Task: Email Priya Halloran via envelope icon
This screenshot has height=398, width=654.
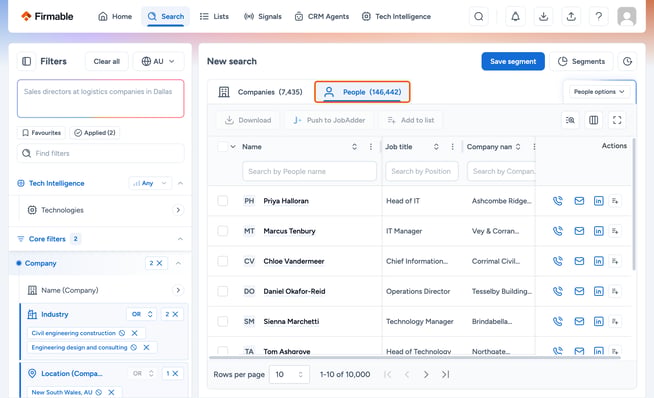Action: pos(579,201)
